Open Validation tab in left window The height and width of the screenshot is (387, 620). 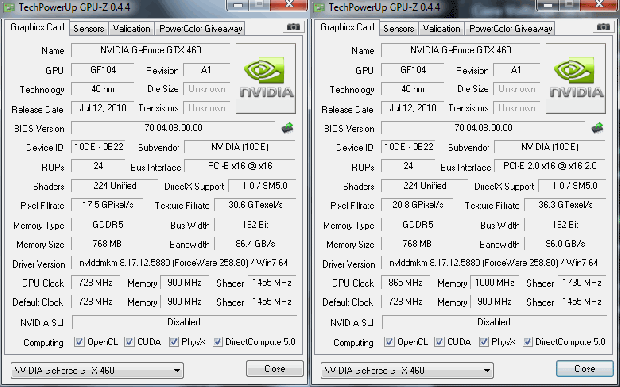point(131,29)
